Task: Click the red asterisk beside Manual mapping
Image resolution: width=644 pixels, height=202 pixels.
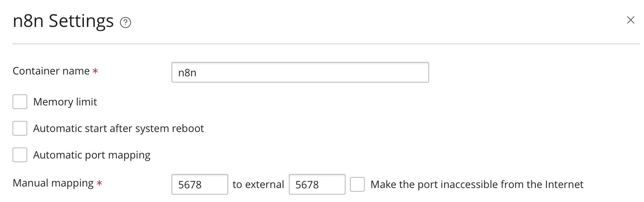Action: (x=99, y=183)
